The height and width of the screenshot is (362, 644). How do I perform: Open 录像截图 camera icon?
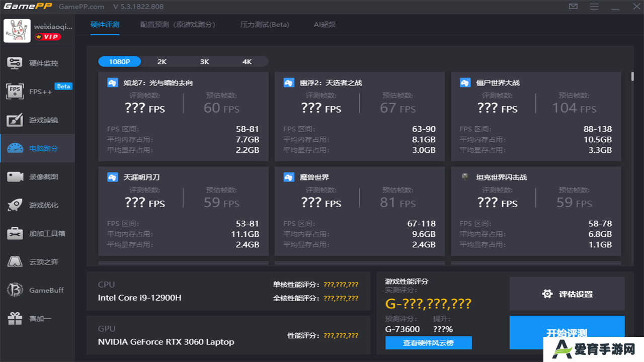pos(15,176)
